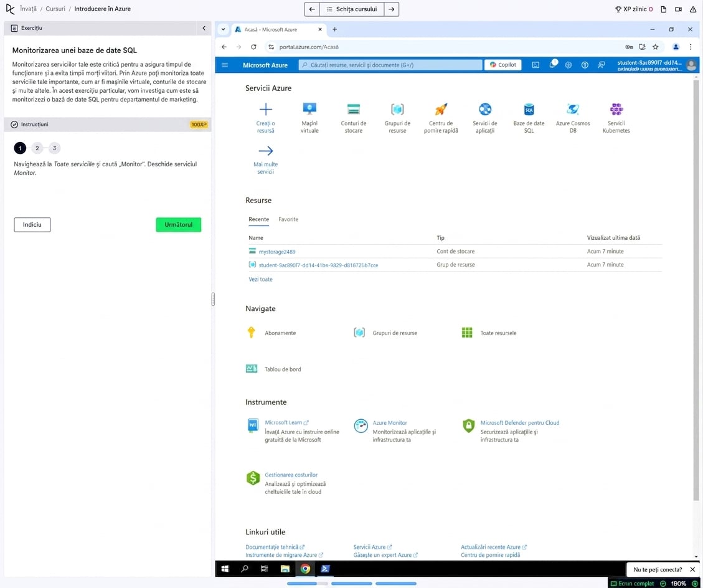Open Microsoft Learn link
This screenshot has width=703, height=588.
tap(286, 422)
